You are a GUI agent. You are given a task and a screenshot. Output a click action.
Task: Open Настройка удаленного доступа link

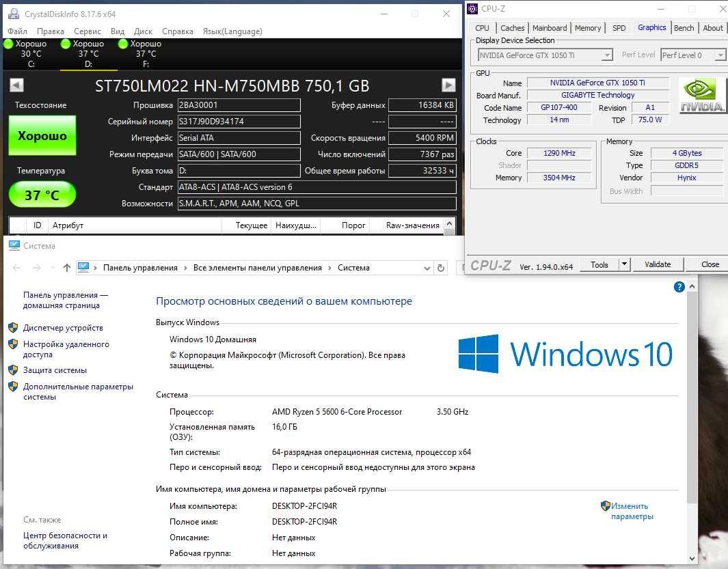66,349
